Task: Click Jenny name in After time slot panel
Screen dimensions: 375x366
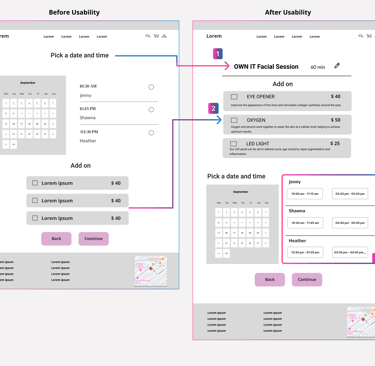Action: coord(295,182)
